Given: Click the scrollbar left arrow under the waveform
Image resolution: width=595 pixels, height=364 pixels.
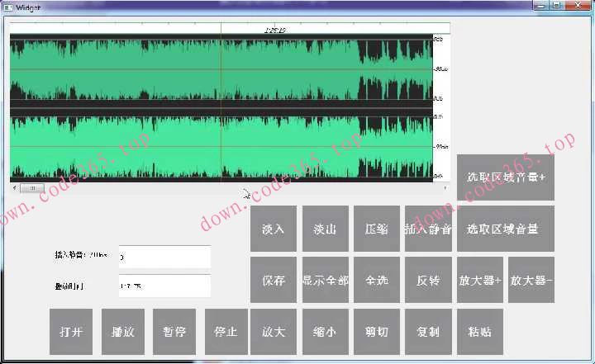Looking at the screenshot, I should (15, 187).
